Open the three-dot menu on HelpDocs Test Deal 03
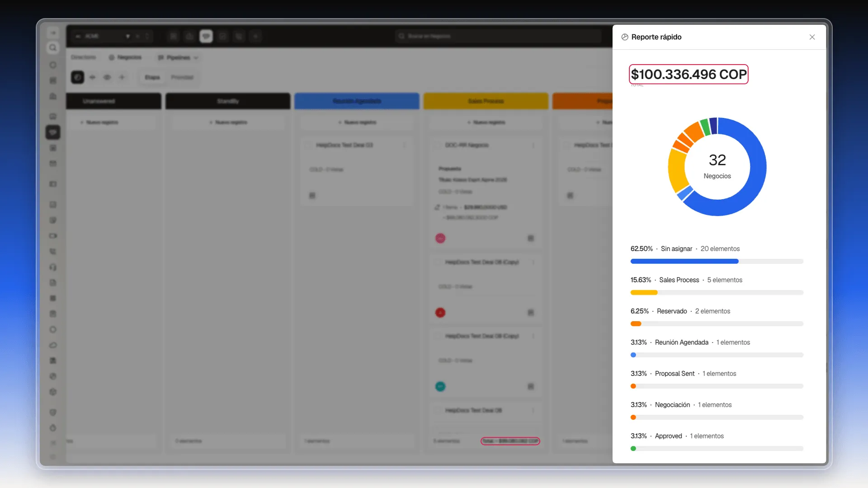The height and width of the screenshot is (488, 868). (x=404, y=145)
